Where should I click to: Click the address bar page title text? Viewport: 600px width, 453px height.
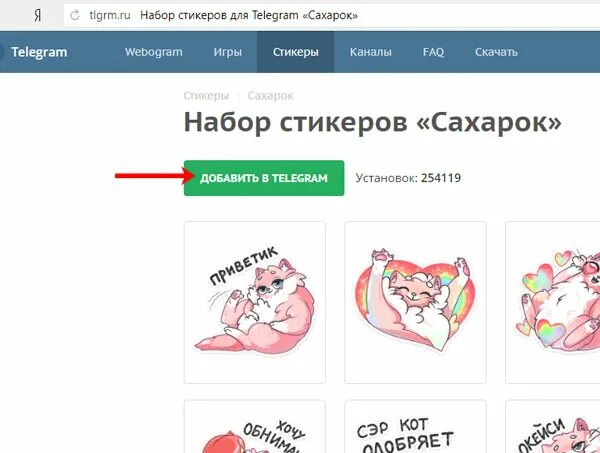coord(249,15)
